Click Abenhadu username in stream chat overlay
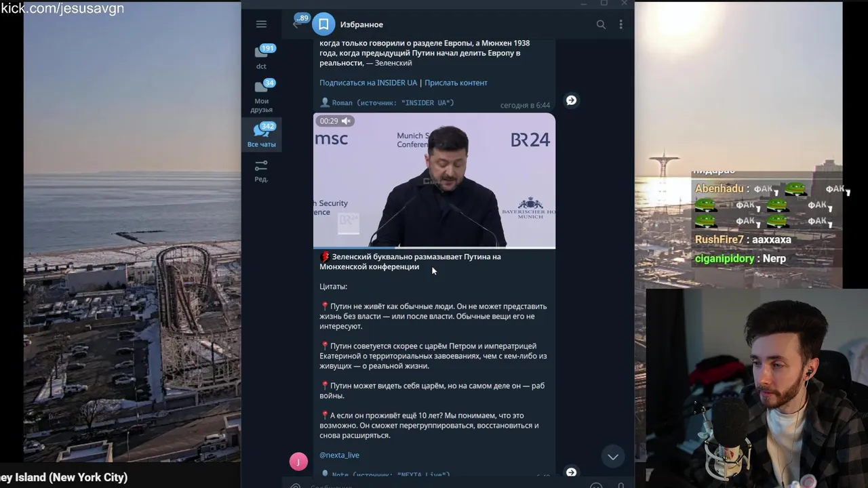868x488 pixels. (x=719, y=189)
